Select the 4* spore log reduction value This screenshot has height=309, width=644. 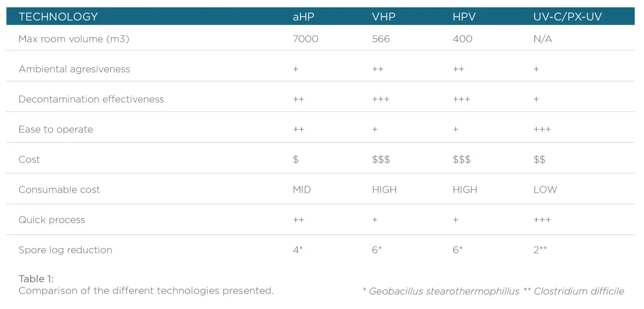(298, 250)
